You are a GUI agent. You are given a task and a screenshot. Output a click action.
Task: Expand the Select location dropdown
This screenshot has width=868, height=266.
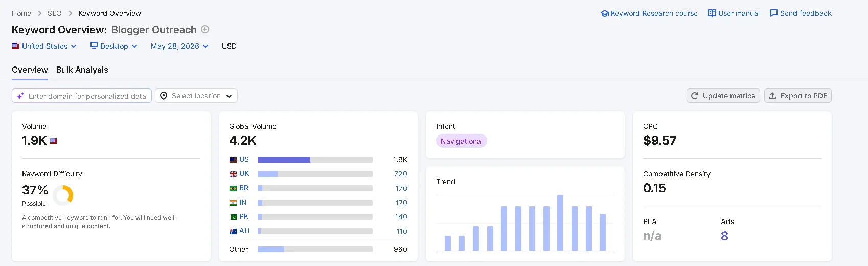[196, 96]
